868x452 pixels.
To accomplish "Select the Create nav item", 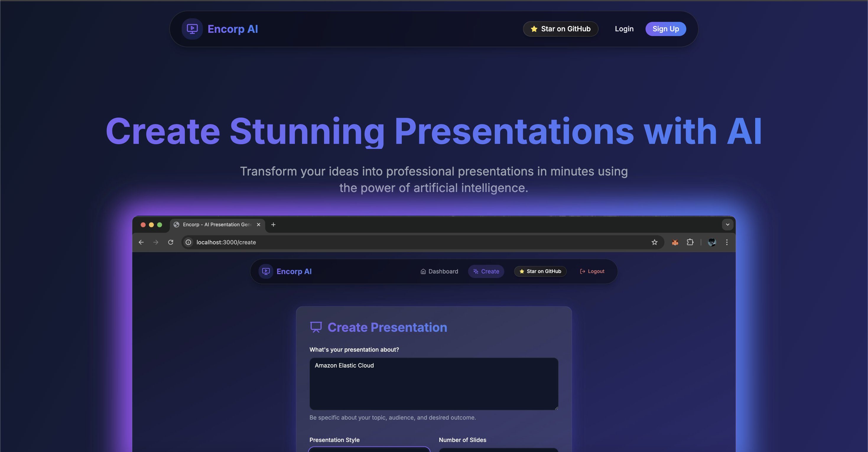I will click(486, 271).
